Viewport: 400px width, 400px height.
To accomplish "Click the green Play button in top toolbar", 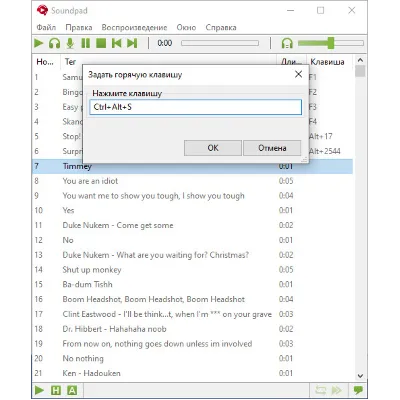I will pyautogui.click(x=39, y=43).
